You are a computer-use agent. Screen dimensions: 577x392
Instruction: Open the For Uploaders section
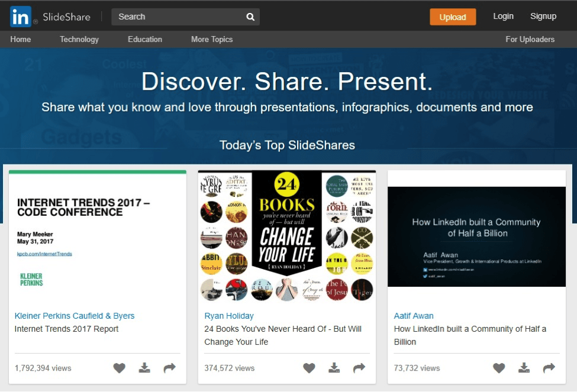530,40
